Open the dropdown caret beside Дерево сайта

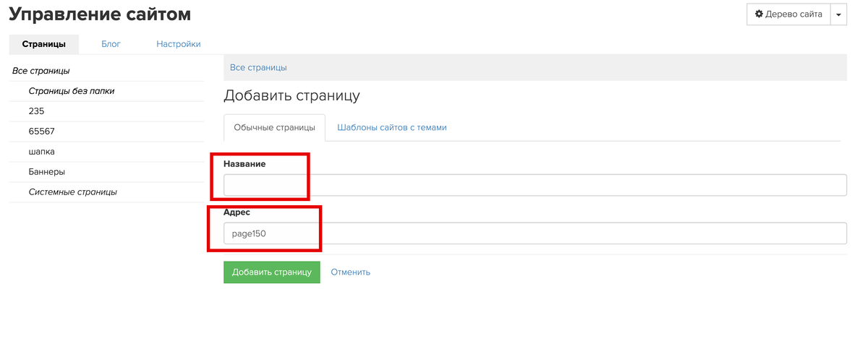click(x=838, y=14)
